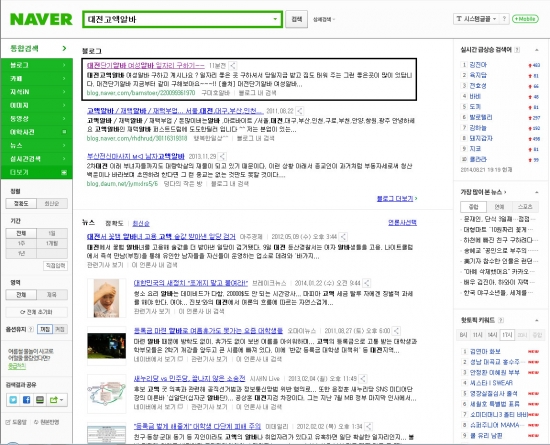Select 최신순 sort option in the sidebar
This screenshot has width=550, height=445.
52,203
